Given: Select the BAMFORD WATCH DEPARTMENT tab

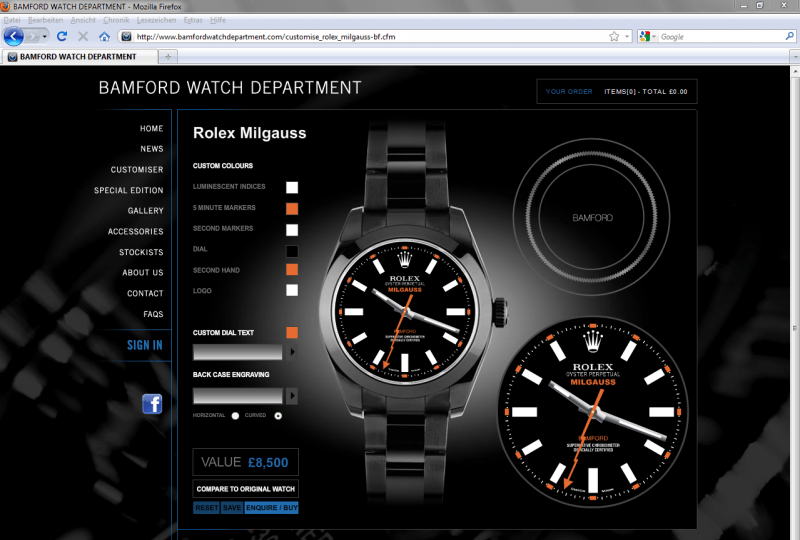Looking at the screenshot, I should pos(79,57).
